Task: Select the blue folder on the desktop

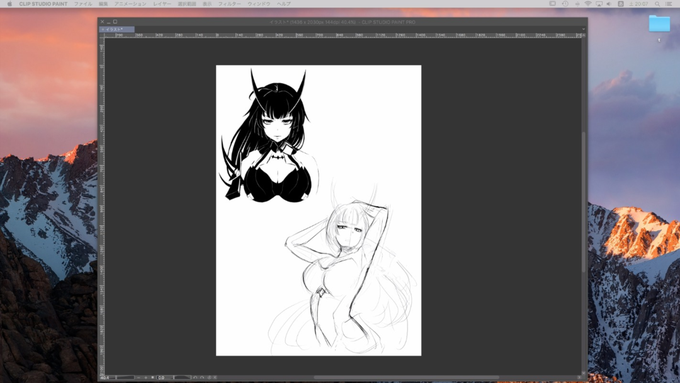Action: (659, 23)
